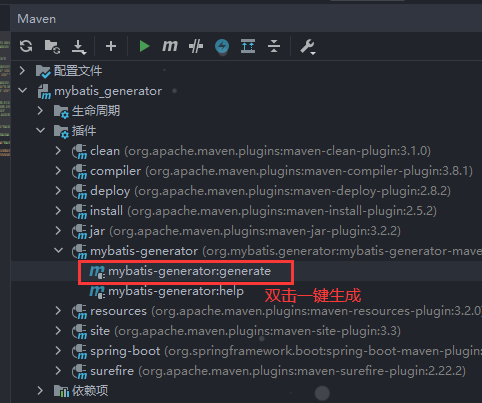Expand all tree nodes icon
Screen dimensions: 482x403
[248, 46]
